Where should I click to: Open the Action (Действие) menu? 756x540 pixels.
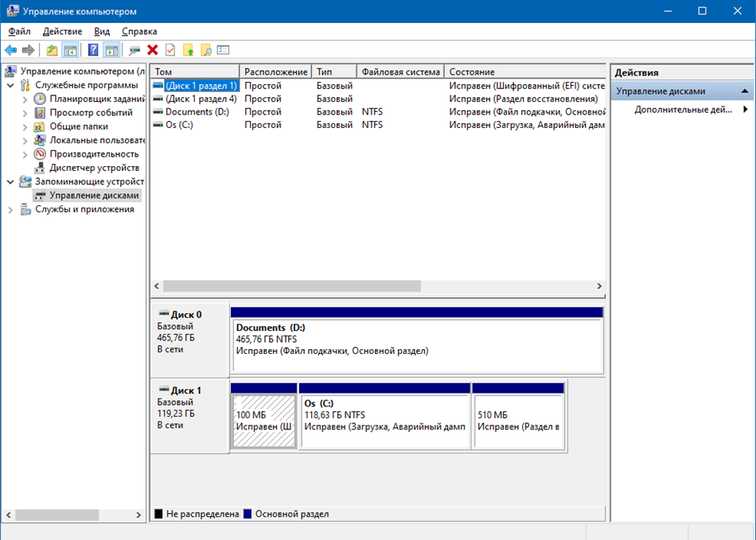pyautogui.click(x=62, y=31)
